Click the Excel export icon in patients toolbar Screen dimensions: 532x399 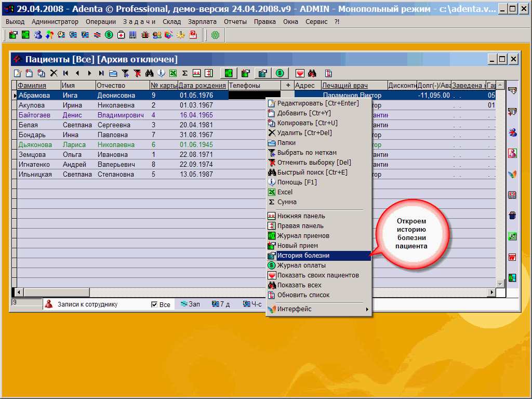173,73
